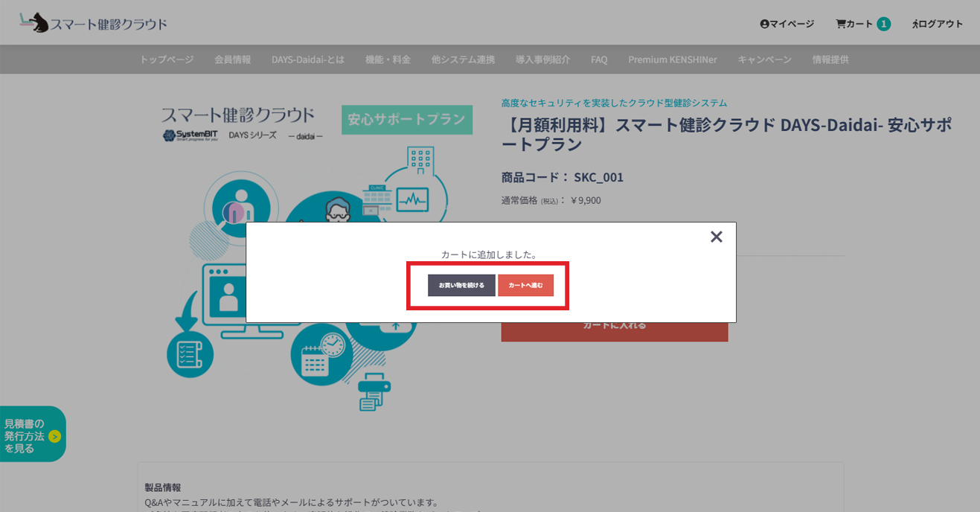Open the 見積書の発行方法を見る side banner
The width and height of the screenshot is (980, 512).
32,435
